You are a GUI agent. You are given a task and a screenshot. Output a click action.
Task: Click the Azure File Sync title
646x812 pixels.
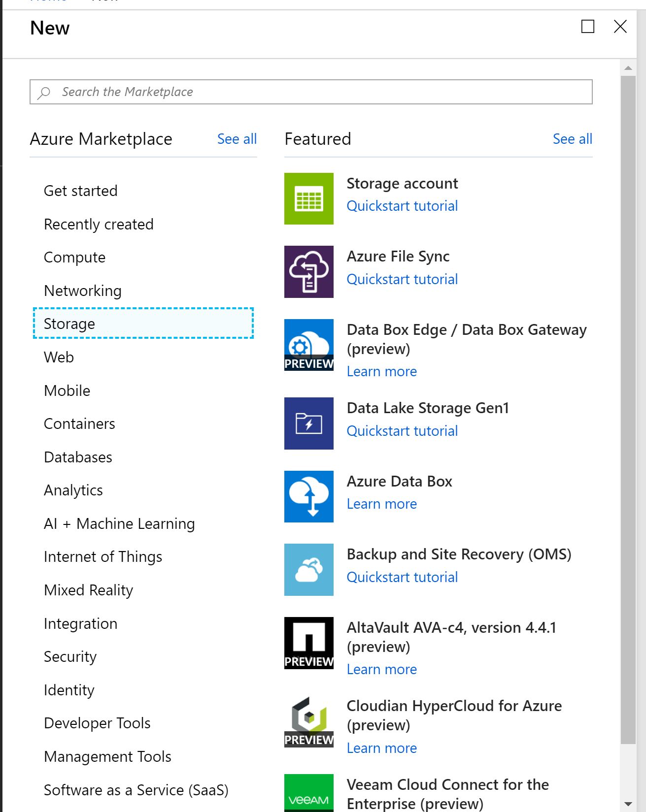398,256
